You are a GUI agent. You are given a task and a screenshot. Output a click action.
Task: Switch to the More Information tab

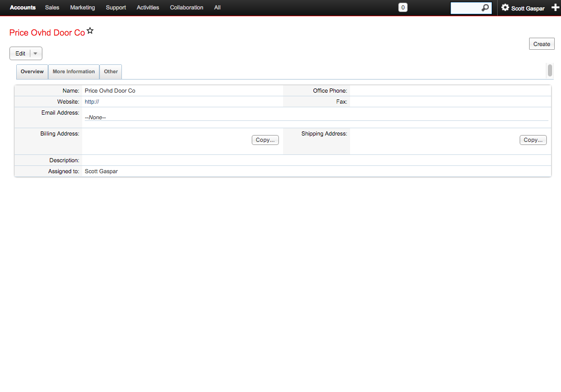point(74,72)
